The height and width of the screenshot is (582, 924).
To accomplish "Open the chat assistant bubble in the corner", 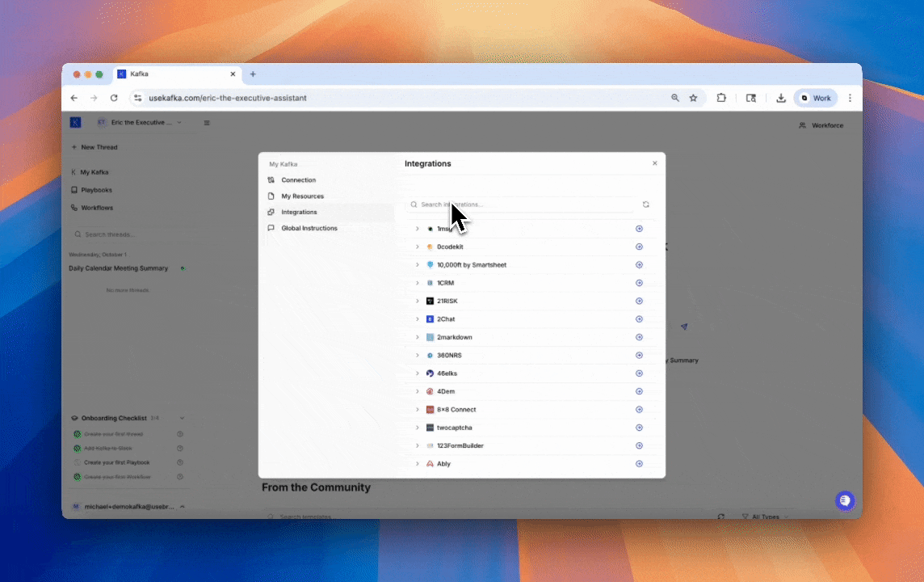I will pyautogui.click(x=845, y=500).
